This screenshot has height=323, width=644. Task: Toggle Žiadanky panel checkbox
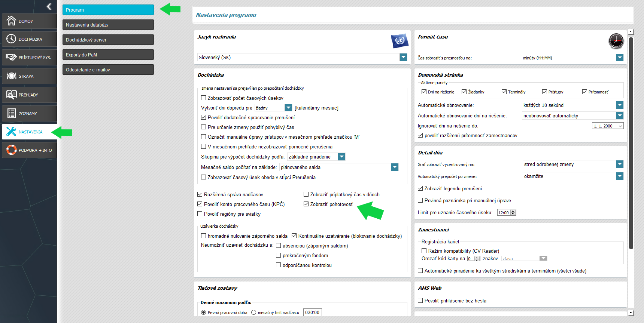[x=464, y=92]
